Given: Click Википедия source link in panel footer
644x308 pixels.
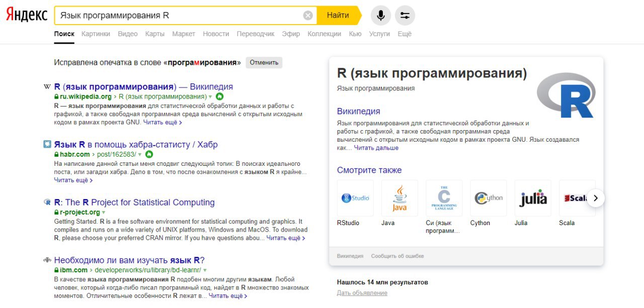Looking at the screenshot, I should click(350, 256).
